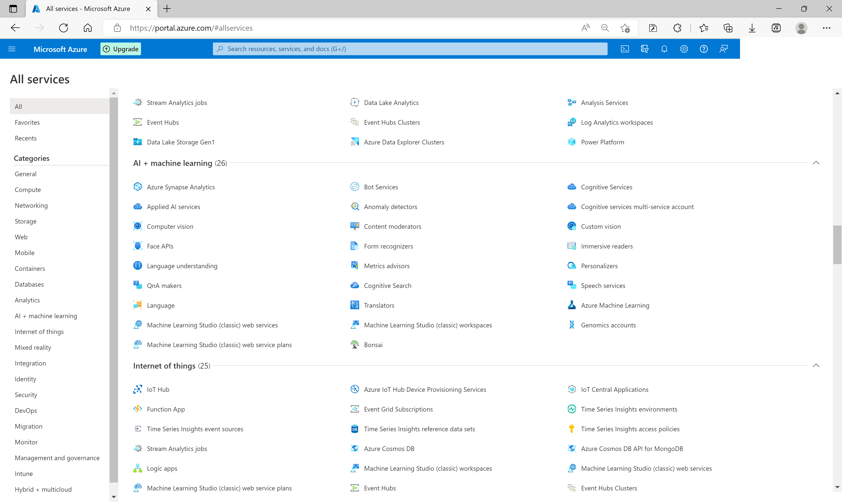This screenshot has height=504, width=842.
Task: Open browser Collections icon
Action: click(728, 28)
